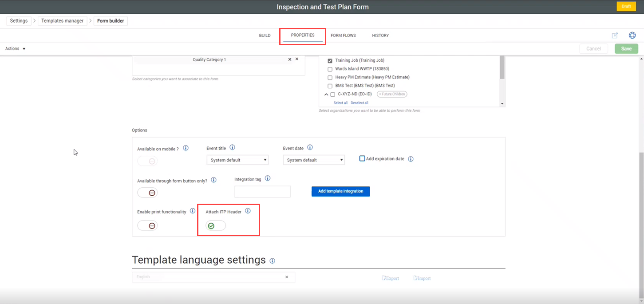Switch to the FORM FLOWS tab
Image resolution: width=644 pixels, height=304 pixels.
click(x=343, y=35)
